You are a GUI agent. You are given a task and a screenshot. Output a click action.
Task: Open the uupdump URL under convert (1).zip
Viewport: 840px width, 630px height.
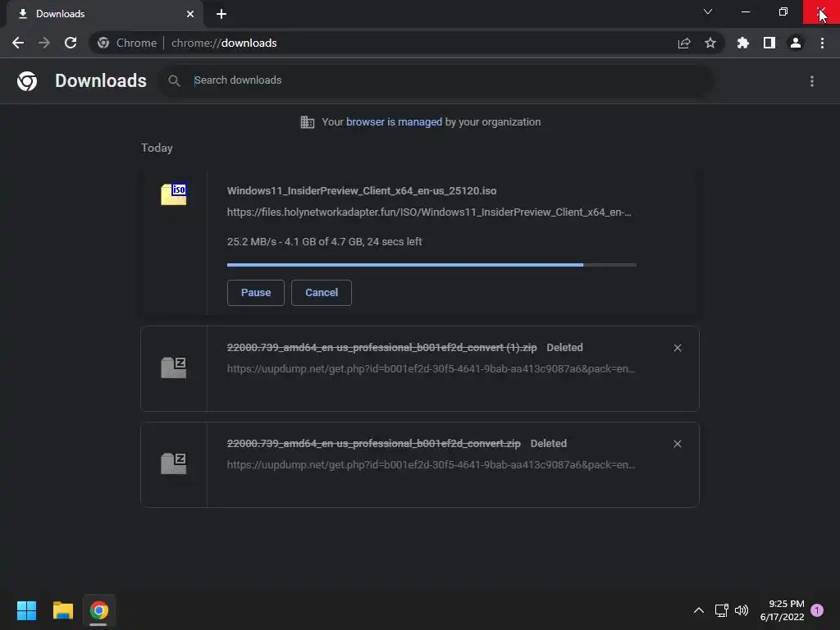pyautogui.click(x=431, y=368)
